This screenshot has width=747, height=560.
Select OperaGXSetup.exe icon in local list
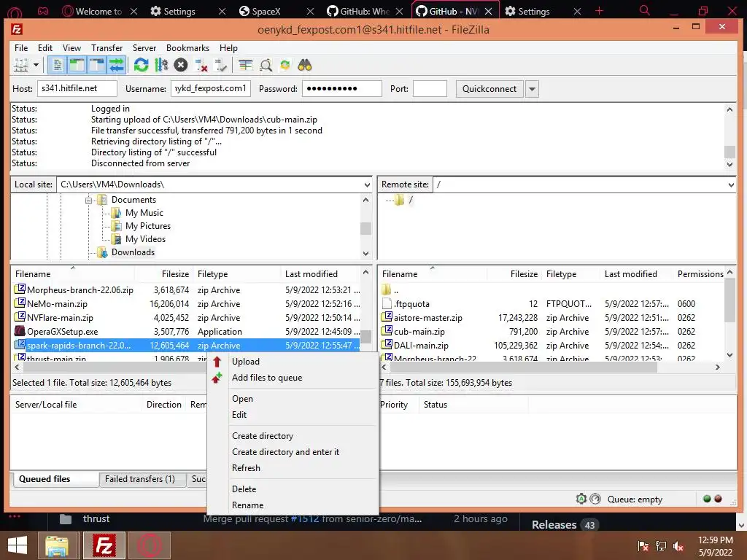pos(20,331)
